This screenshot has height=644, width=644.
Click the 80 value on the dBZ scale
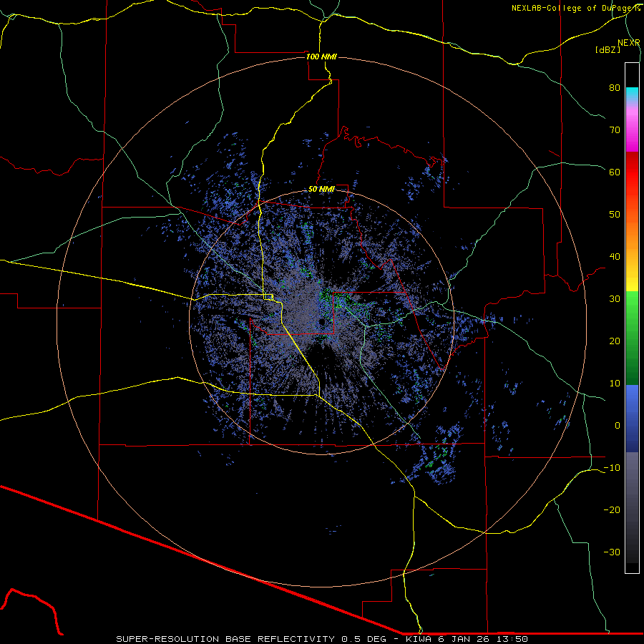615,88
